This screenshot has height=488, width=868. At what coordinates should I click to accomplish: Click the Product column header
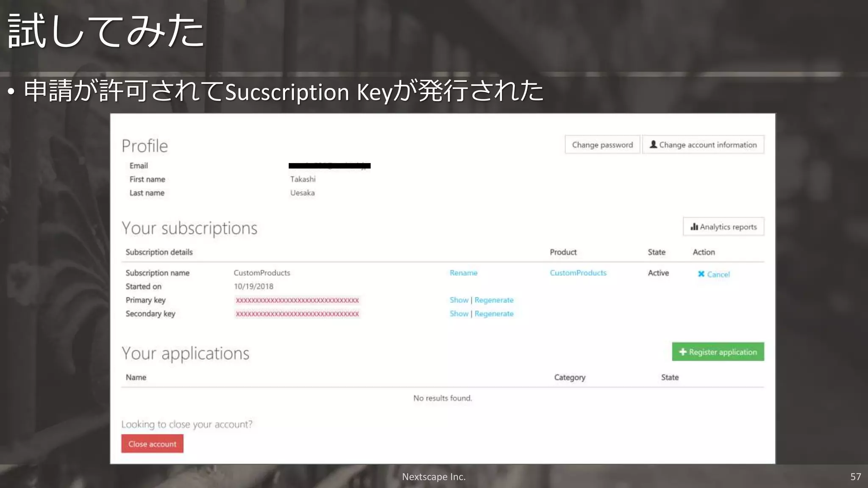(x=563, y=252)
